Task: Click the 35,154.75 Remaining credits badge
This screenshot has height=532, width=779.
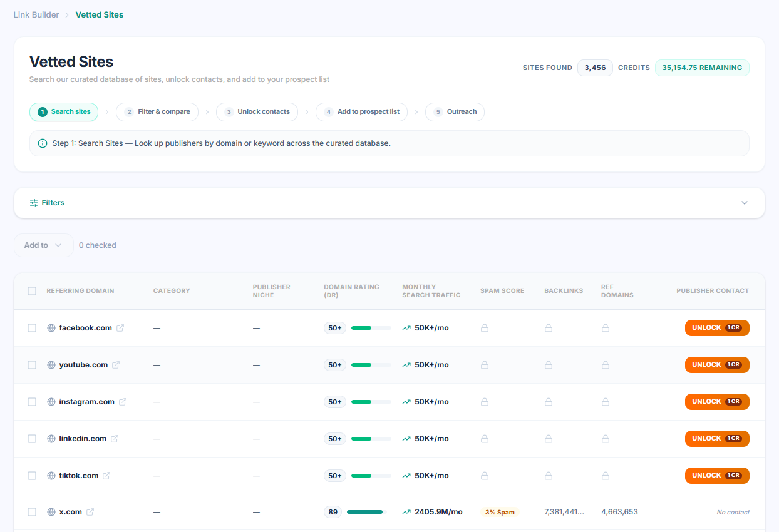Action: (702, 68)
